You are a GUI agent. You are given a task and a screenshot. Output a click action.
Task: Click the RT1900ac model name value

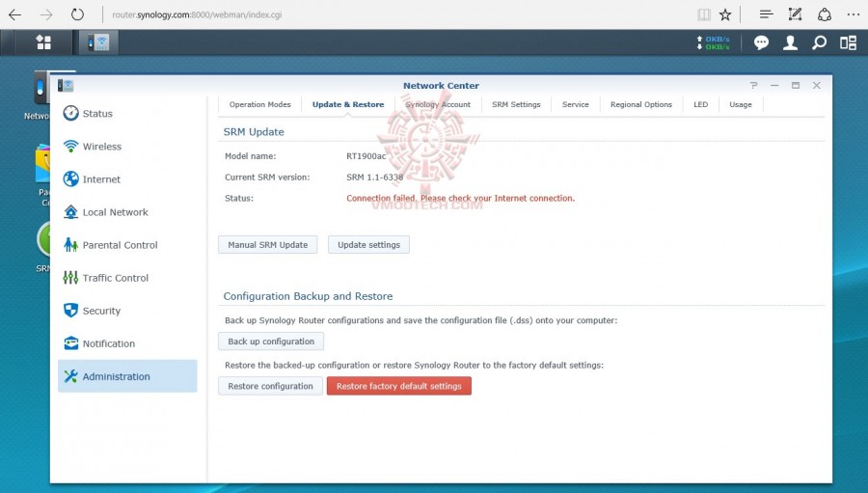[x=366, y=156]
